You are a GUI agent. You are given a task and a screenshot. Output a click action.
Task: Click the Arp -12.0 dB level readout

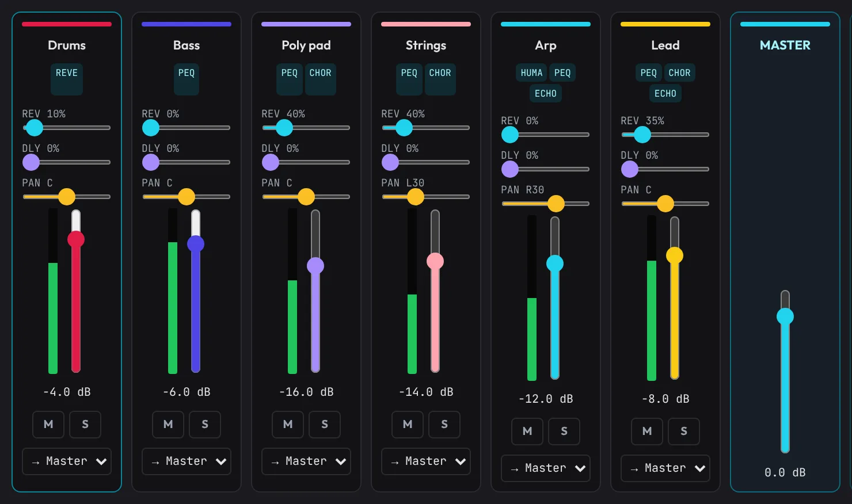(546, 399)
